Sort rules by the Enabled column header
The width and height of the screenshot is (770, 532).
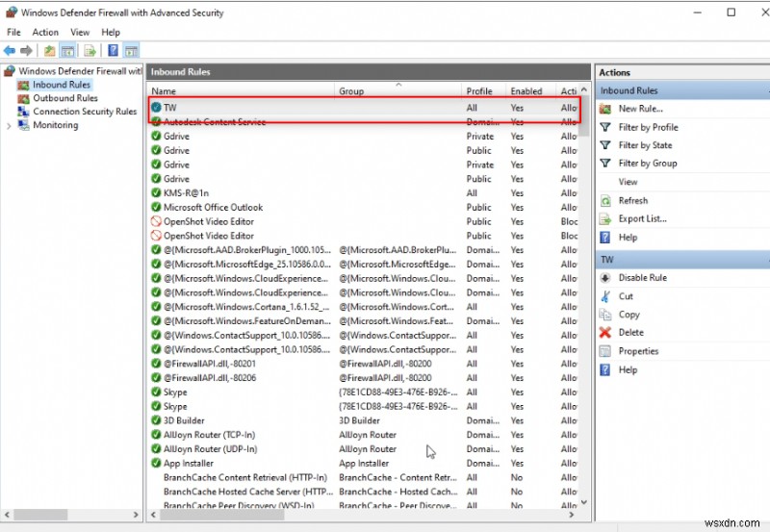526,91
